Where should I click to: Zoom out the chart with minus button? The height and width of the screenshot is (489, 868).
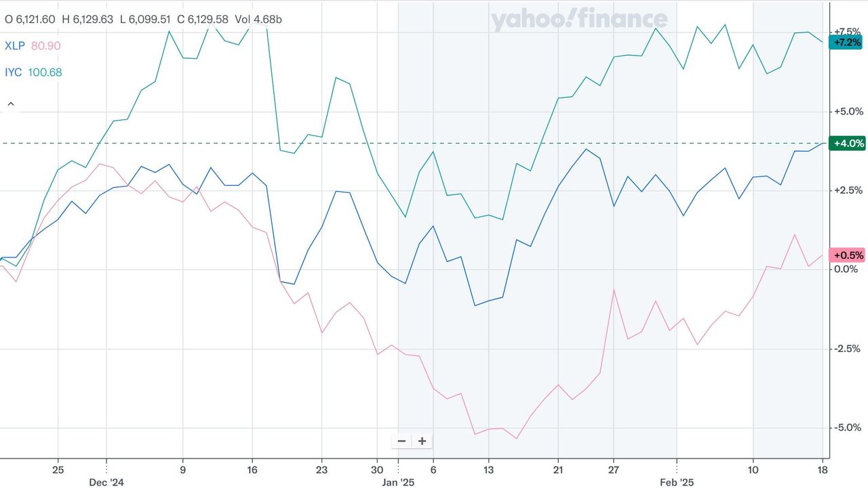click(x=401, y=441)
